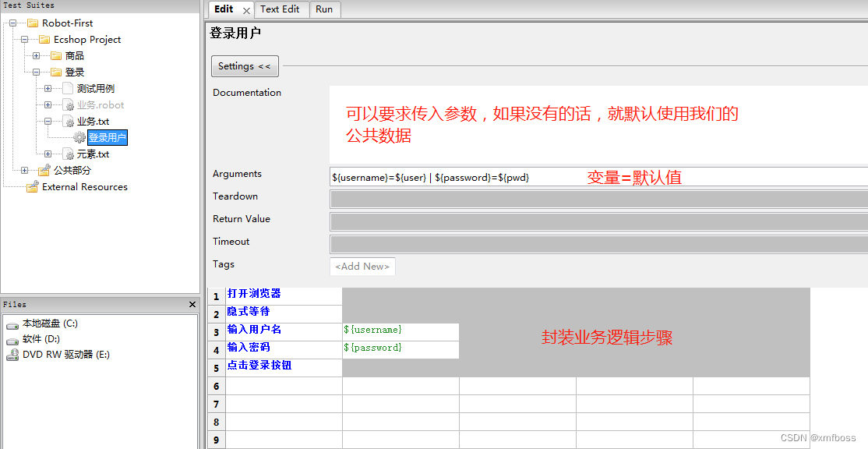This screenshot has height=449, width=868.
Task: Select the 商品 tree item
Action: point(75,56)
